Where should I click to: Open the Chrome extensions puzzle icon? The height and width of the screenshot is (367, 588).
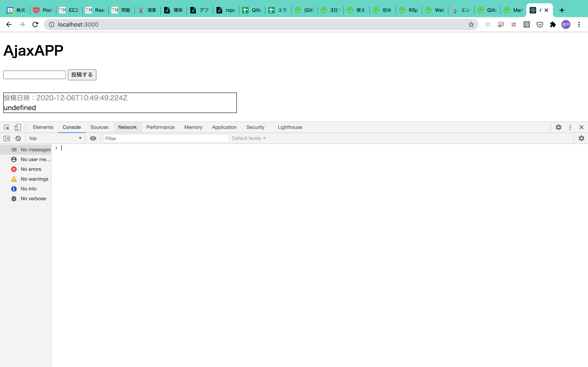[553, 24]
